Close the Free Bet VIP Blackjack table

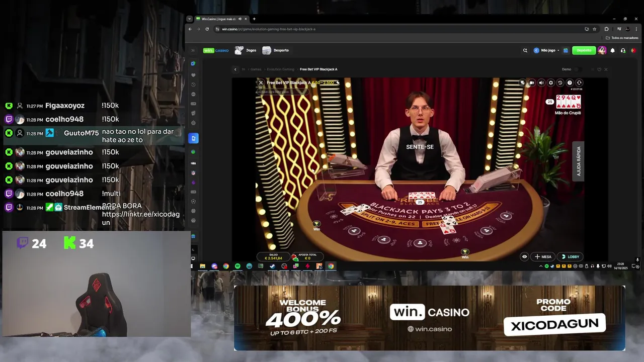(261, 82)
